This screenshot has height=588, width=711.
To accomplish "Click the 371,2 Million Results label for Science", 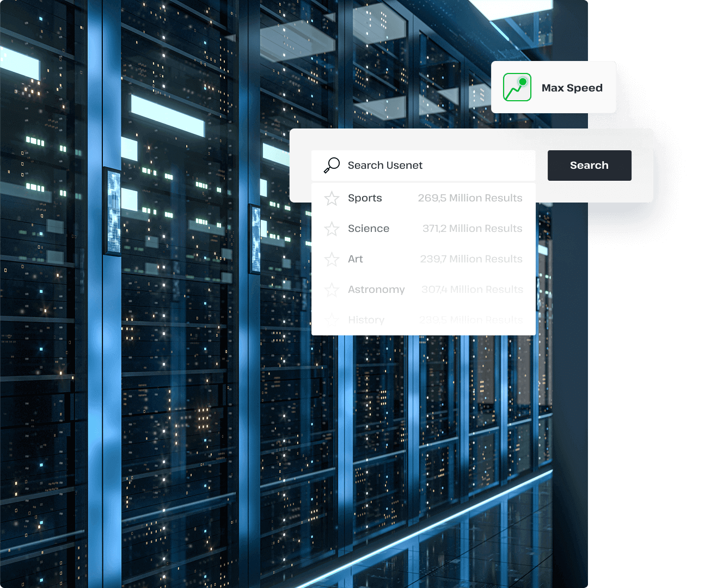I will pyautogui.click(x=471, y=229).
